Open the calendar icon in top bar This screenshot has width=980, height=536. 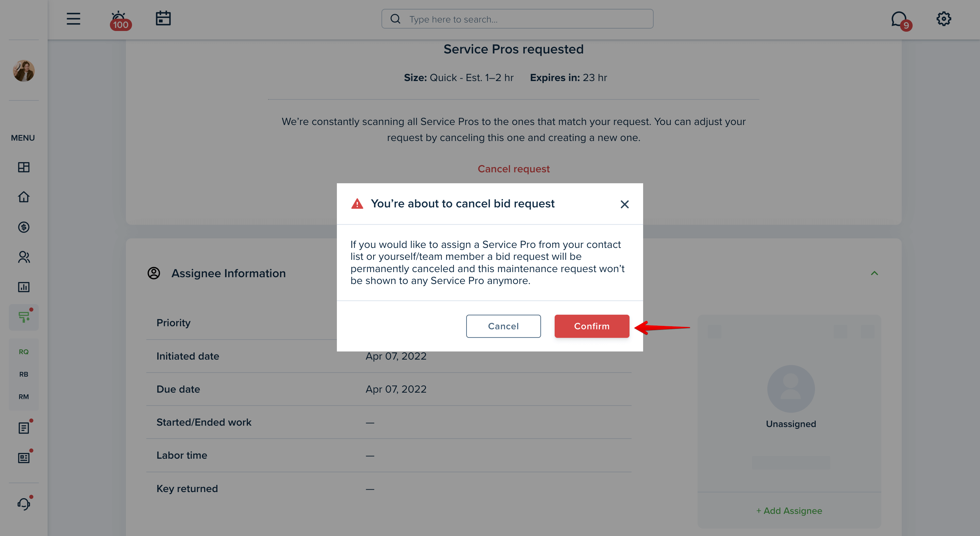[x=163, y=19]
